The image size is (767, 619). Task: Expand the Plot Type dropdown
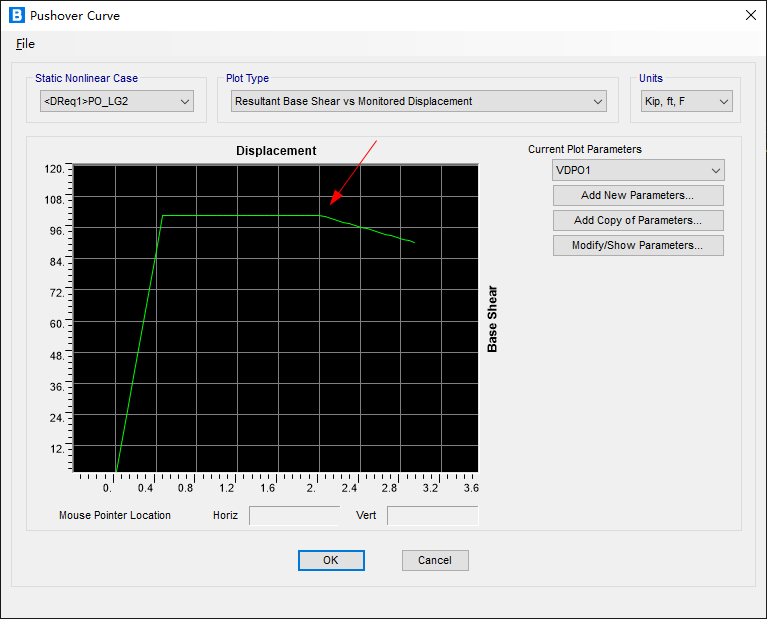point(419,101)
